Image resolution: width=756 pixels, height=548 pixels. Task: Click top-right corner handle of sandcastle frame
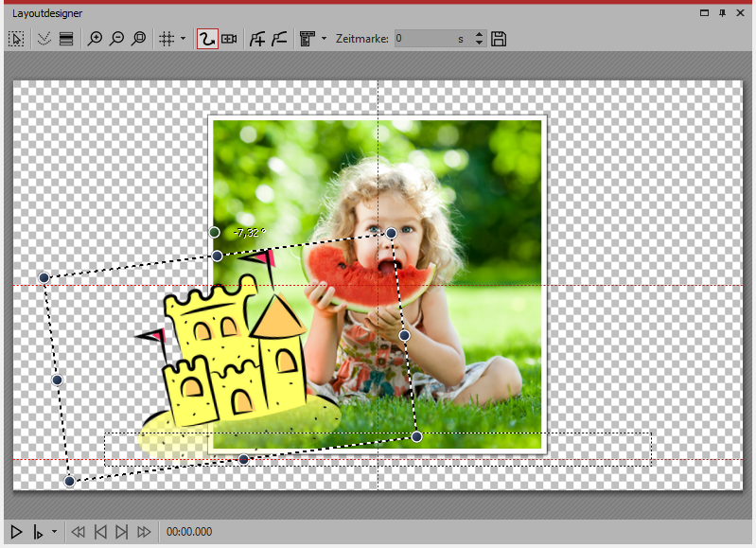click(391, 234)
